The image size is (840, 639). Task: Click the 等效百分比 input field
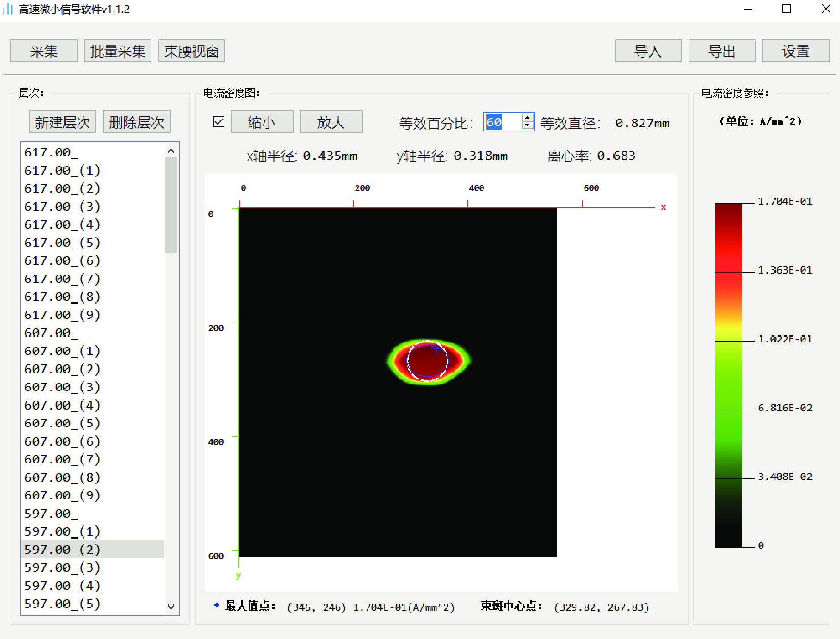[x=502, y=122]
